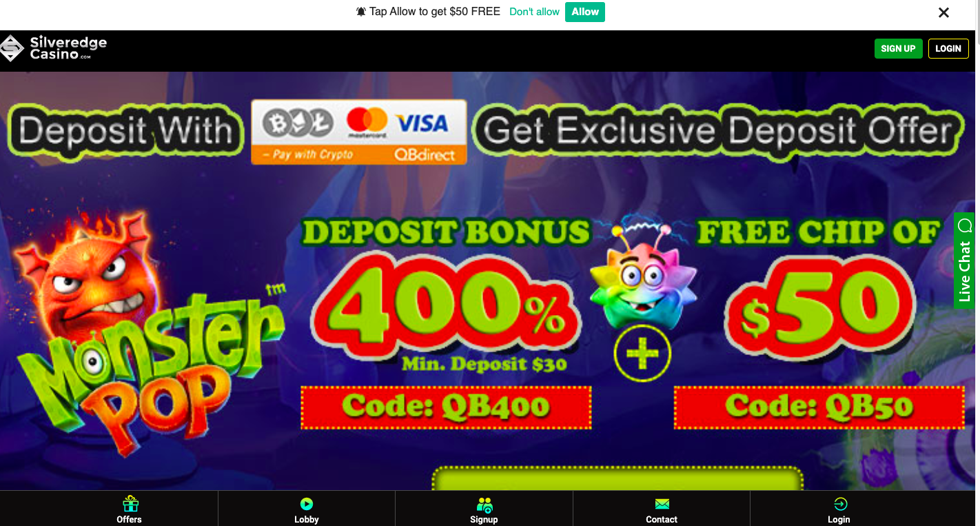Click the Pay with Crypto QBdirect card
The image size is (980, 526).
tap(359, 132)
